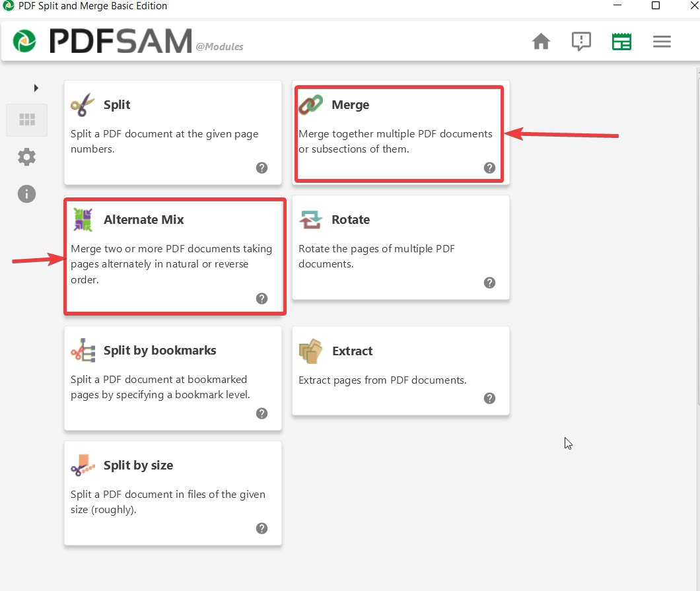Click 'Merge two or more PDF documents taking' text
Image resolution: width=700 pixels, height=591 pixels.
pyautogui.click(x=172, y=249)
